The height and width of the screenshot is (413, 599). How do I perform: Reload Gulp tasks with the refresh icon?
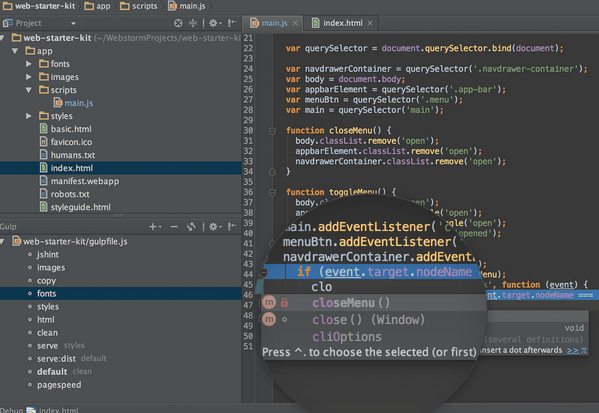191,227
